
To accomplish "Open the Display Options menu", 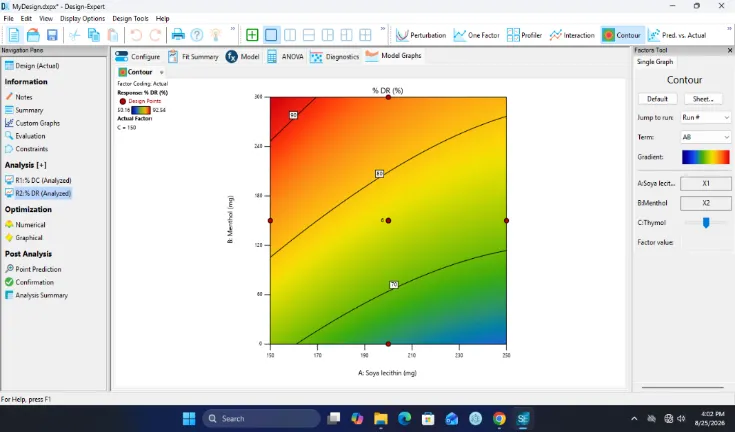I will 82,19.
